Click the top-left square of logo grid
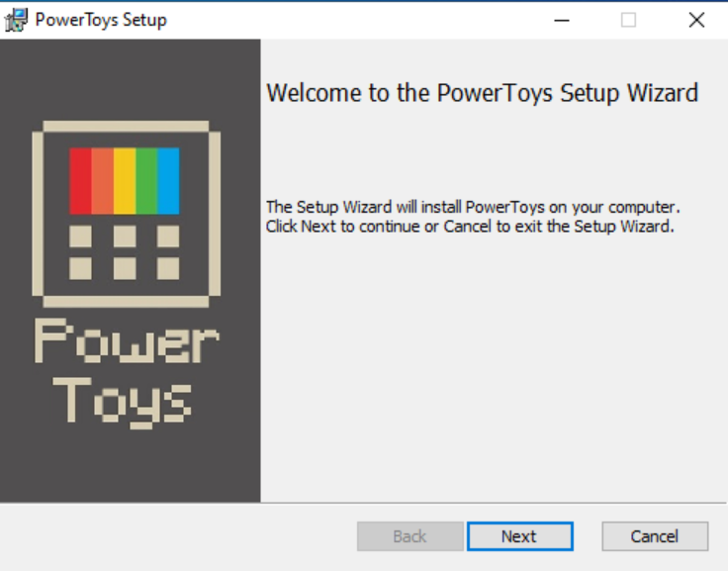This screenshot has width=728, height=571. [80, 236]
